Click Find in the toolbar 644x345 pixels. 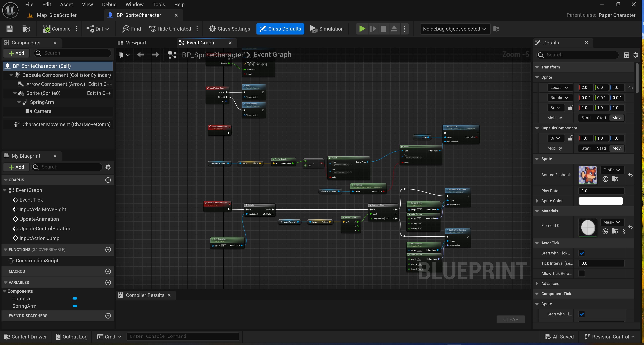132,29
